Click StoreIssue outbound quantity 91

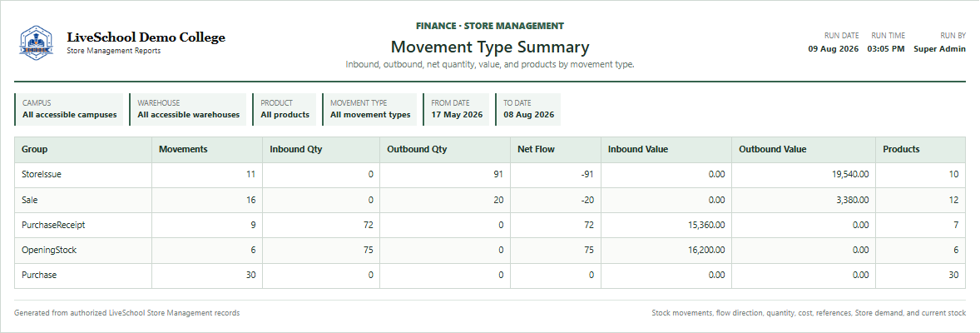pyautogui.click(x=499, y=175)
